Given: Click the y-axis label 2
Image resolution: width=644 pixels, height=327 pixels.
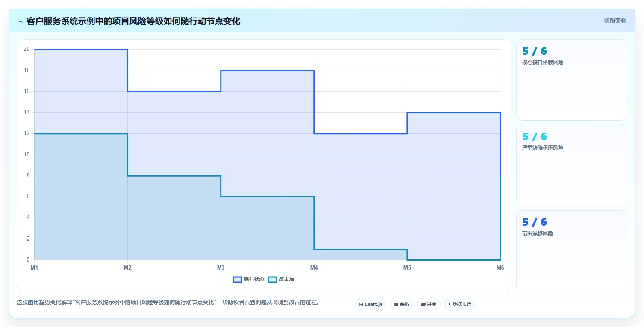Looking at the screenshot, I should [x=28, y=239].
